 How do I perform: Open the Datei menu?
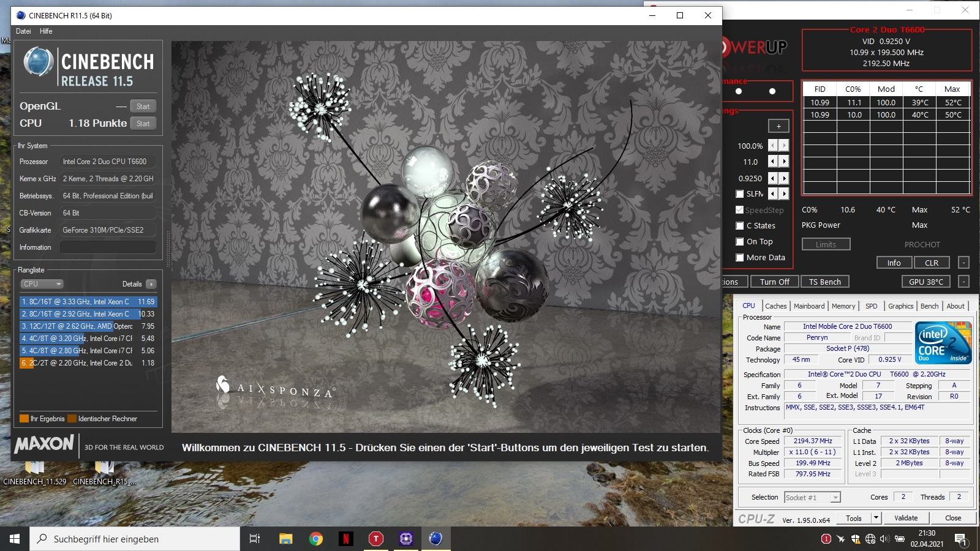23,31
